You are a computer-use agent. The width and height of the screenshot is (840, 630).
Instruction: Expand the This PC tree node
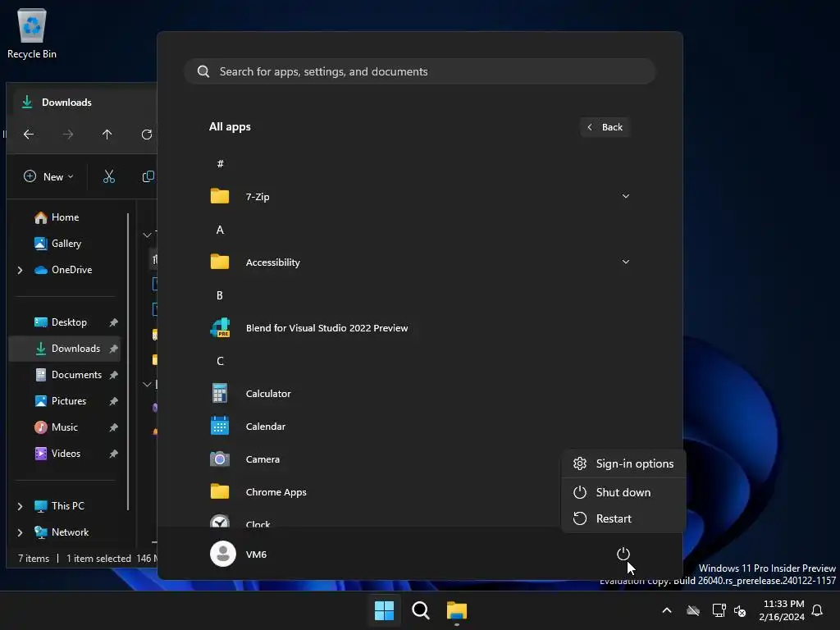tap(20, 506)
